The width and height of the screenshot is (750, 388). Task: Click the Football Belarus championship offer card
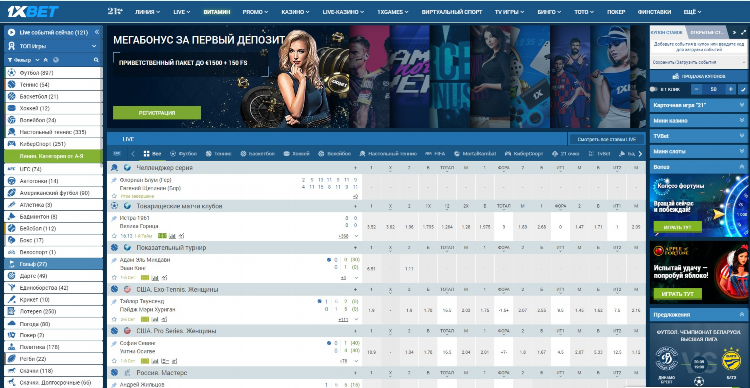(698, 355)
